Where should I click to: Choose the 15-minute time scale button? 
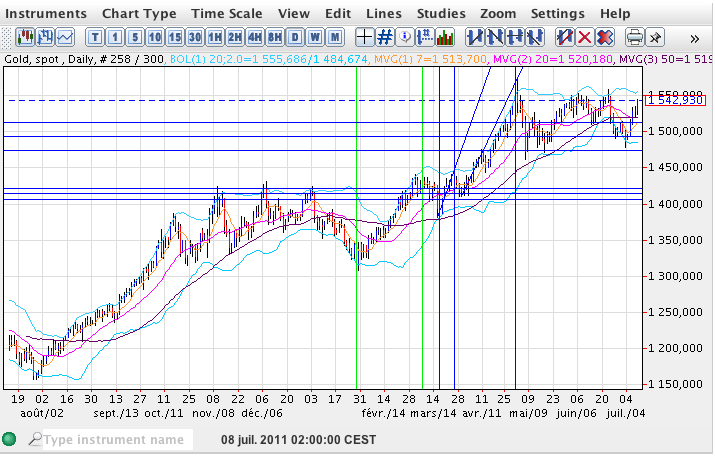click(175, 37)
